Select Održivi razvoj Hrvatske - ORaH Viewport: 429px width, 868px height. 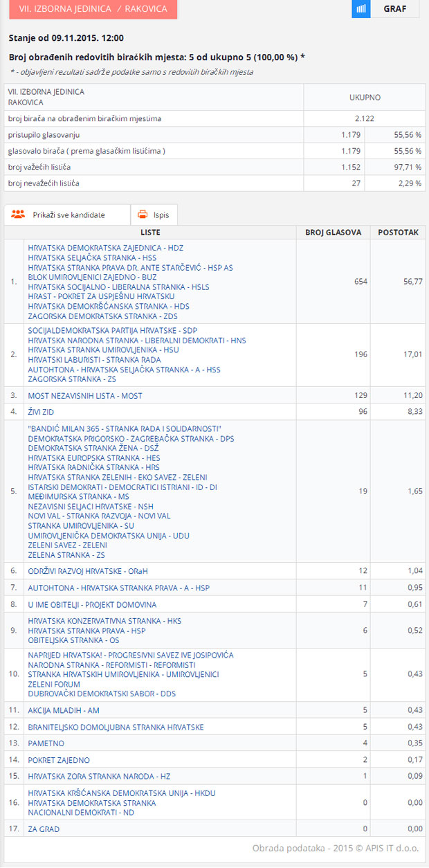point(88,571)
